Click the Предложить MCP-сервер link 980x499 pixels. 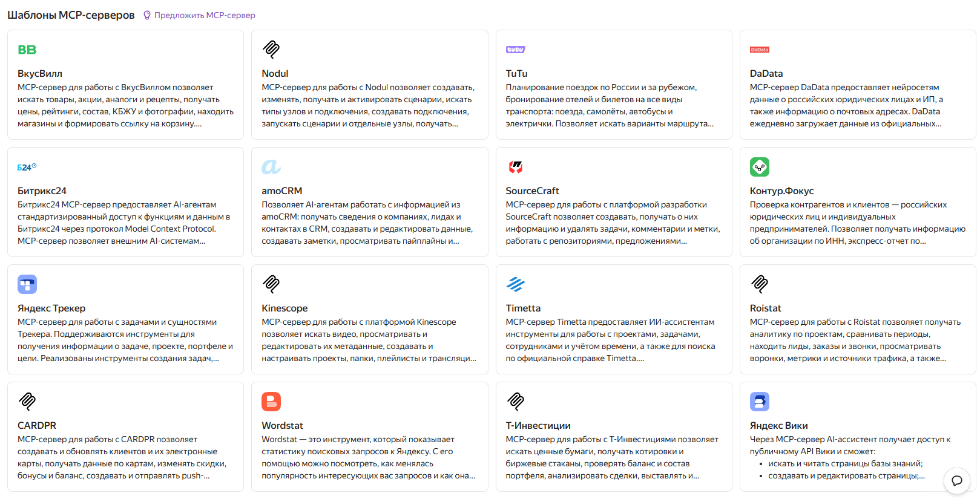(x=205, y=15)
